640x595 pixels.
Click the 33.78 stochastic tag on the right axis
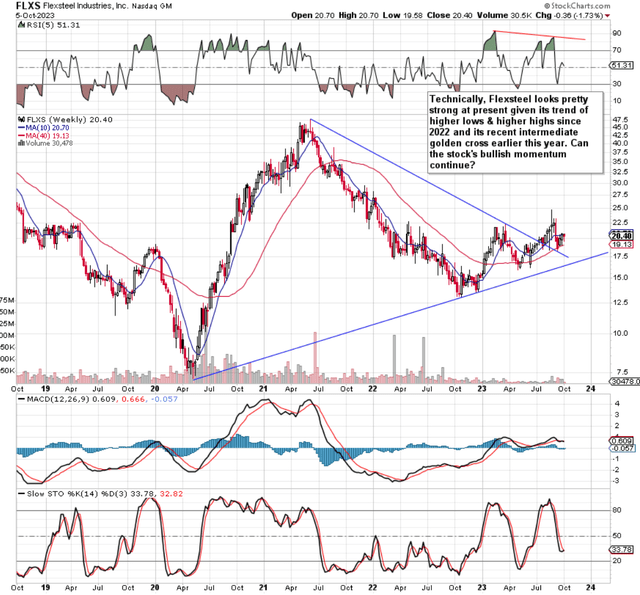[x=622, y=550]
